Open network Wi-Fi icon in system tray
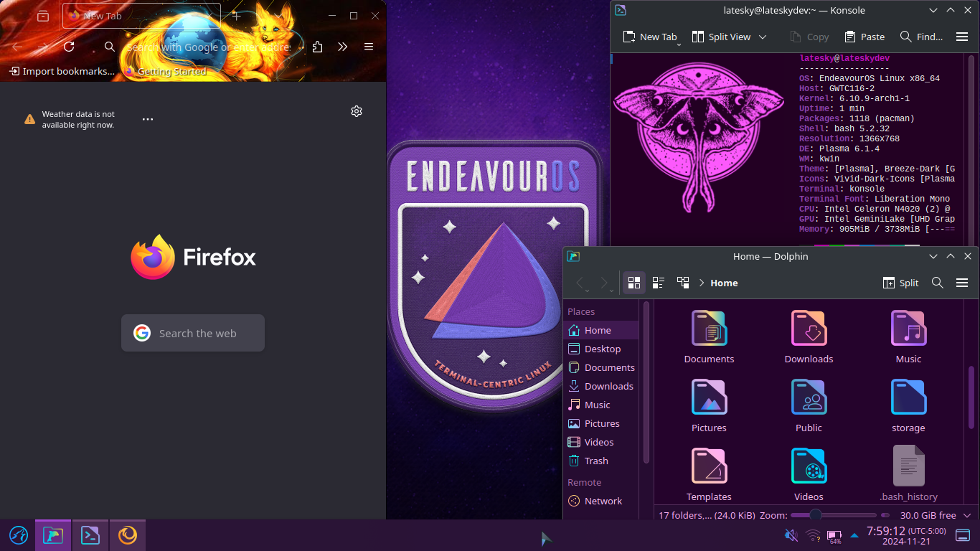Screen dimensions: 980x551 813,535
